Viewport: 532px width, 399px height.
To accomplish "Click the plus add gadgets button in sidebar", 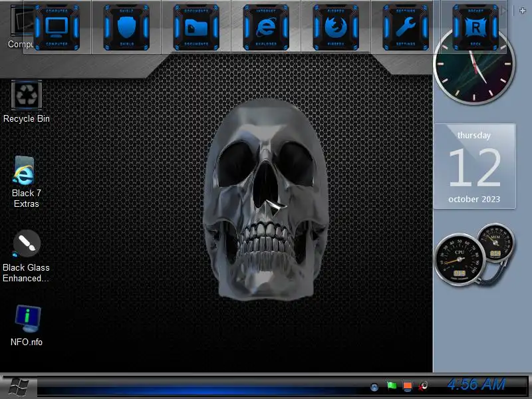I will (523, 11).
